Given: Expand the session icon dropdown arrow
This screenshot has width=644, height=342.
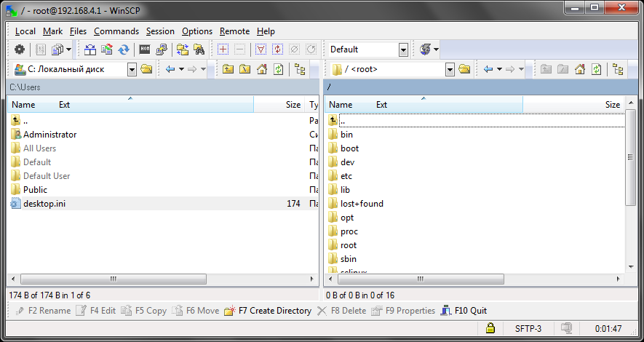Looking at the screenshot, I should coord(436,49).
